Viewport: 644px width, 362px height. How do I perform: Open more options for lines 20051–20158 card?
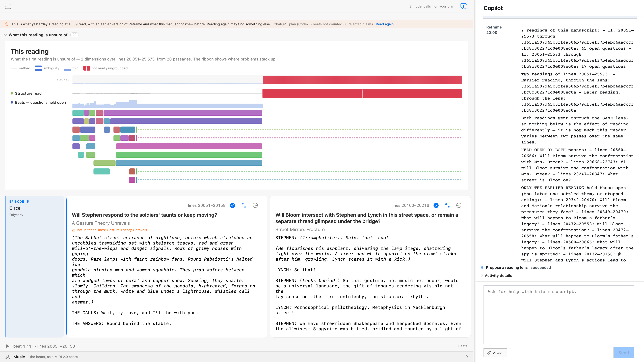pyautogui.click(x=255, y=205)
